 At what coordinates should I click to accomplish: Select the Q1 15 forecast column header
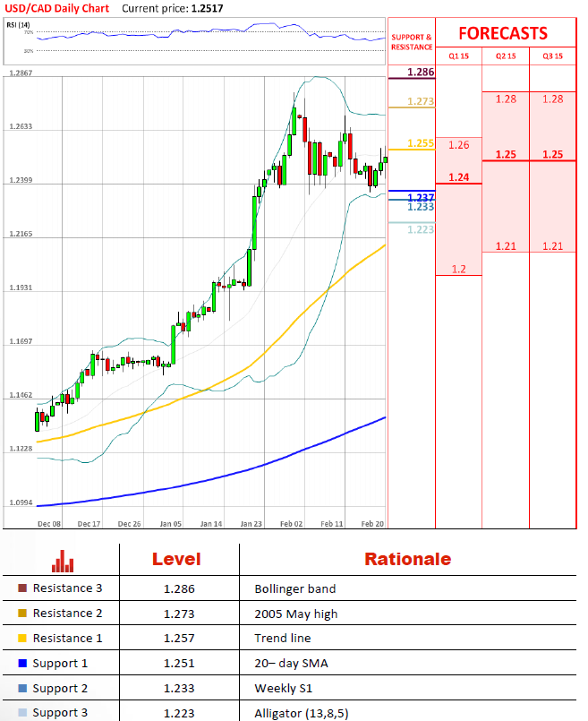(x=458, y=56)
